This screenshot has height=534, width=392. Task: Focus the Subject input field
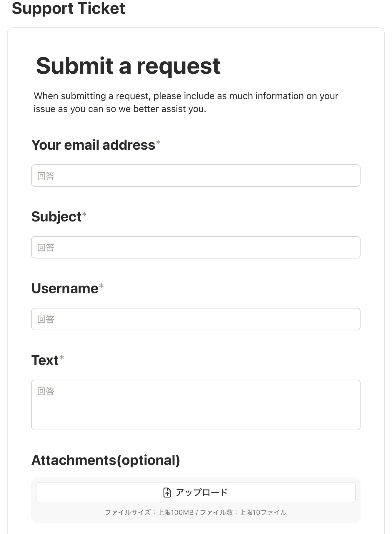[x=196, y=247]
